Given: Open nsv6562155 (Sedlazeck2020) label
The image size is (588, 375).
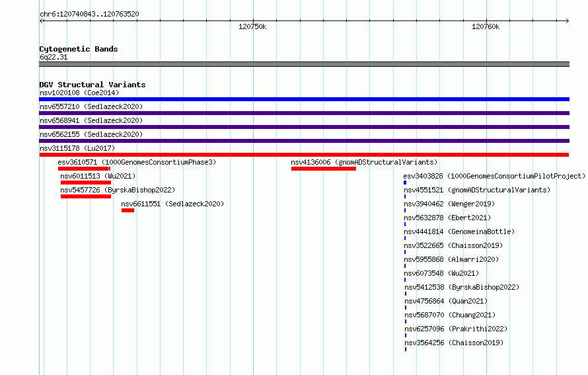Looking at the screenshot, I should [91, 134].
